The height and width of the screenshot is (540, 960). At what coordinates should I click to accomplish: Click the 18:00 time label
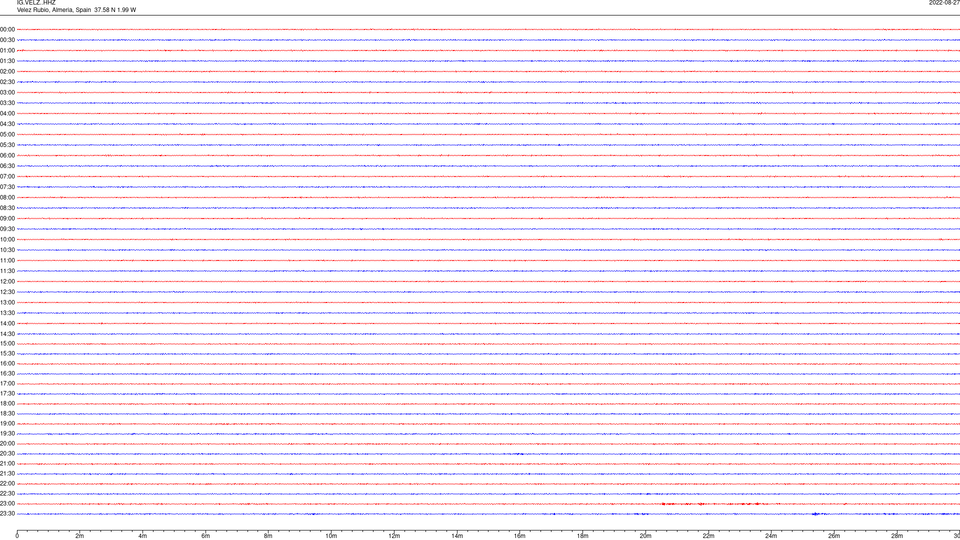(x=7, y=403)
